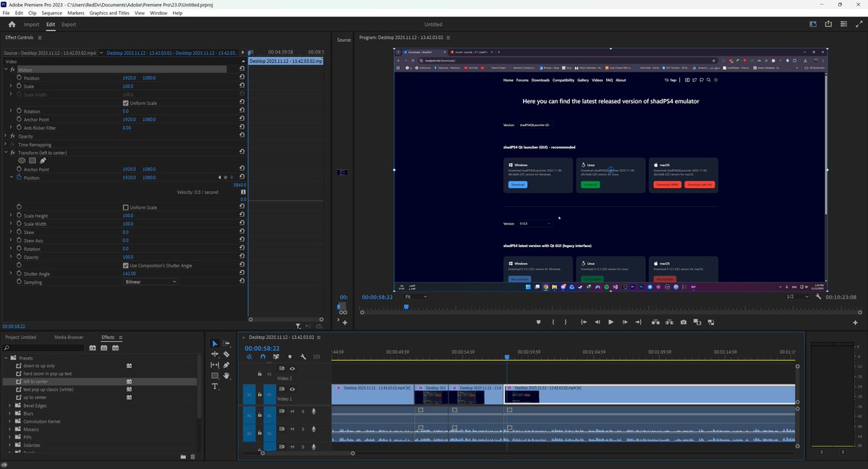Select the Razor tool

(x=226, y=354)
